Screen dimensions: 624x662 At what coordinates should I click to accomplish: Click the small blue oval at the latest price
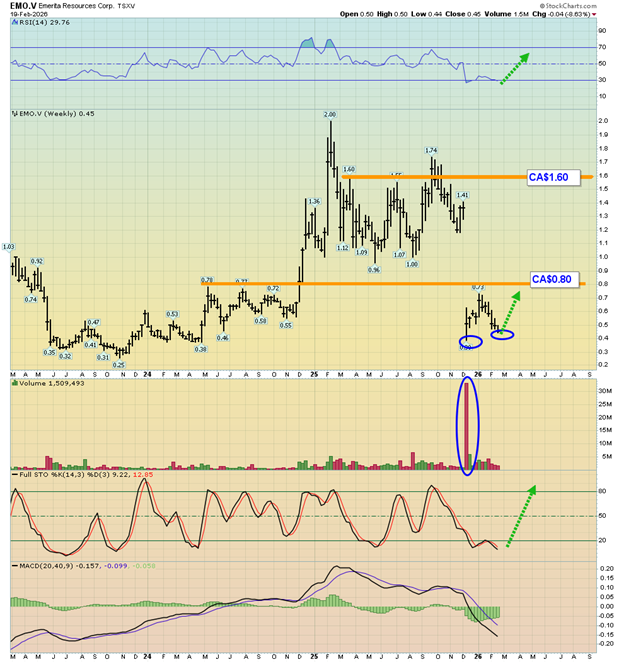point(503,333)
